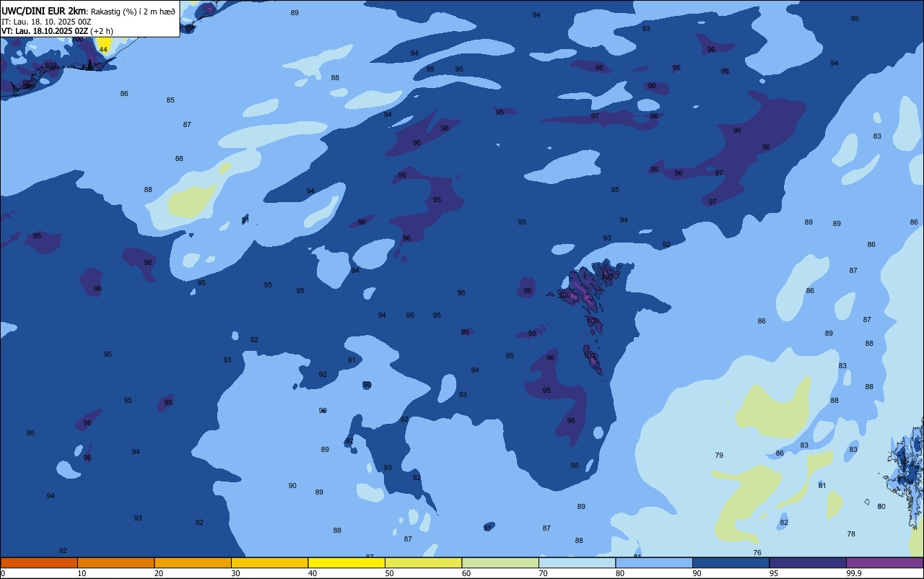Viewport: 924px width, 579px height.
Task: Click the 'VT: Lau. 18.10.2025 02Z' line
Action: point(45,31)
